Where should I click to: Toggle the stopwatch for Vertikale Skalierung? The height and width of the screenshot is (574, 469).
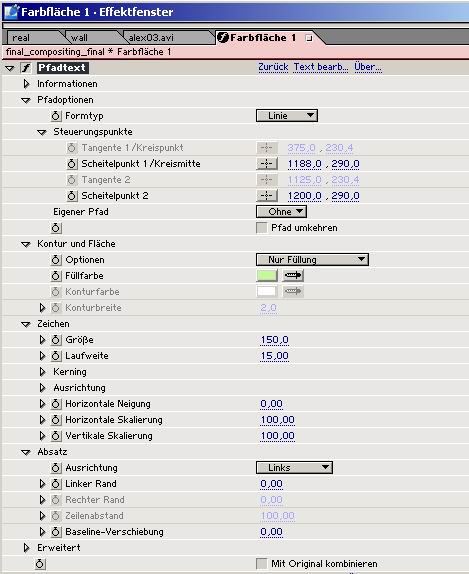(56, 436)
